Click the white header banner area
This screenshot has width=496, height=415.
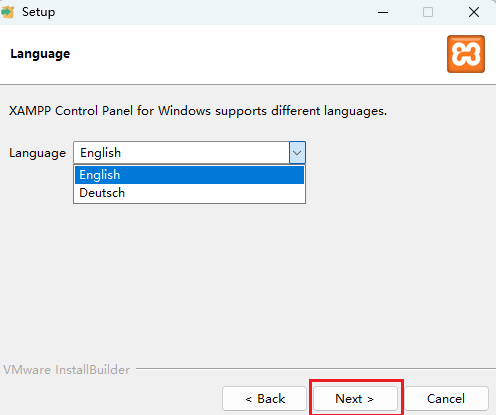233,54
